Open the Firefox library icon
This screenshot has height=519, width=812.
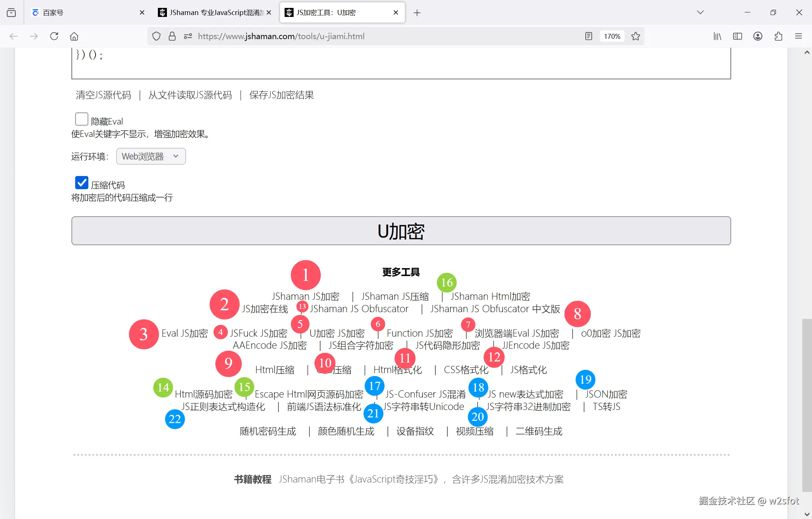[717, 36]
